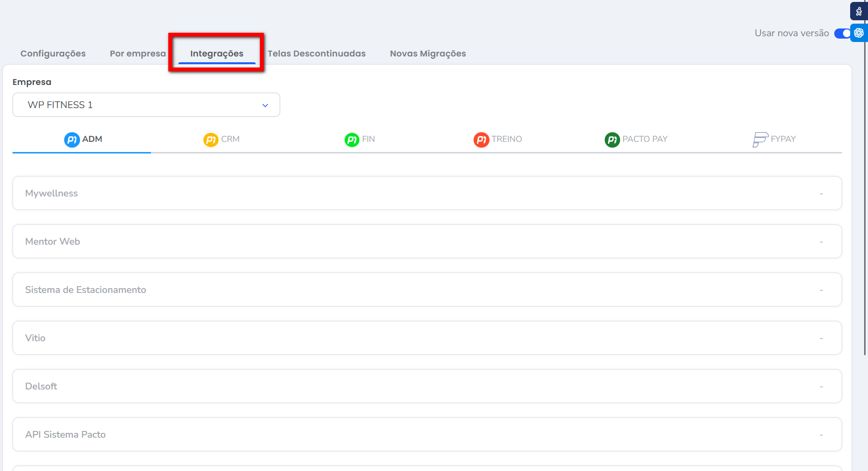Click the FYPAY logo icon
Viewport: 868px width, 471px height.
tap(760, 140)
